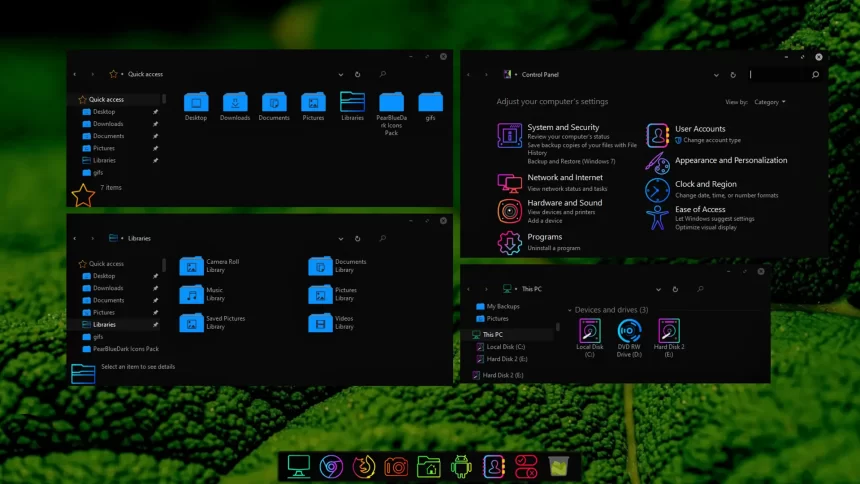
Task: Open the View by Category dropdown
Action: click(x=770, y=102)
